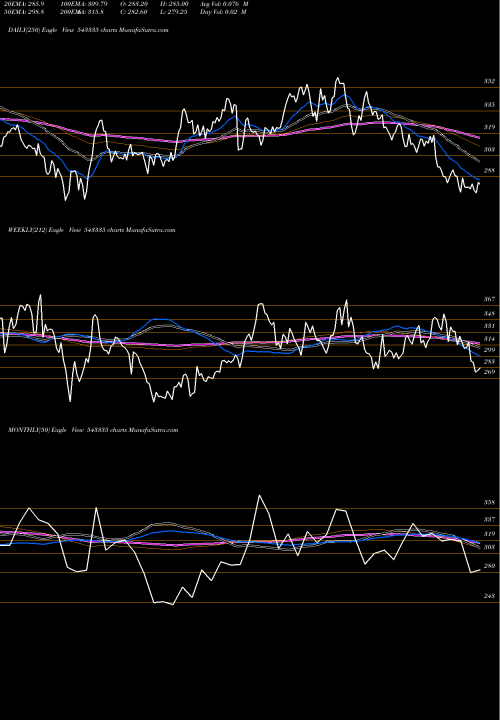The image size is (500, 720).
Task: Click the 269 price label on weekly chart
Action: pyautogui.click(x=489, y=372)
